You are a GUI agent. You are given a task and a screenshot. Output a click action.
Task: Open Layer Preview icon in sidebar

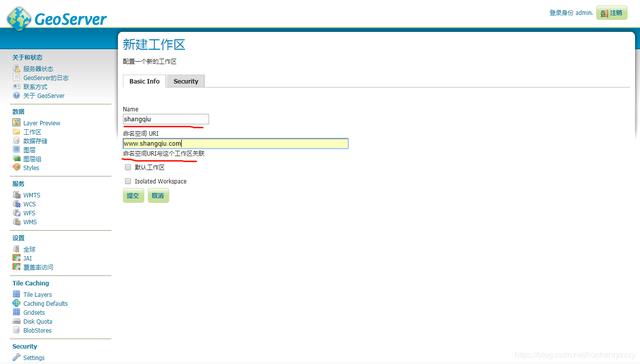point(16,122)
